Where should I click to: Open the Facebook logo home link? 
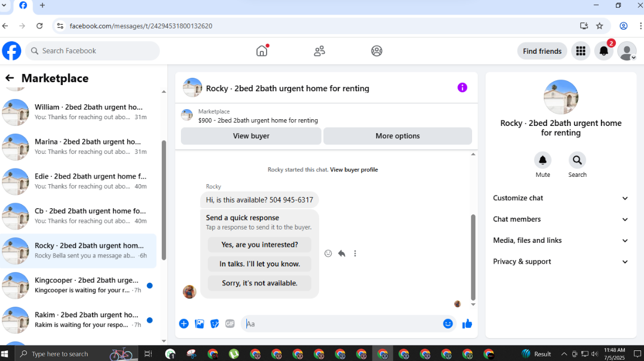coord(12,51)
